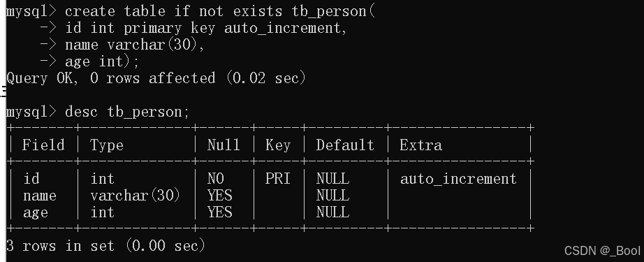Click the 'id' field cell

[31, 179]
